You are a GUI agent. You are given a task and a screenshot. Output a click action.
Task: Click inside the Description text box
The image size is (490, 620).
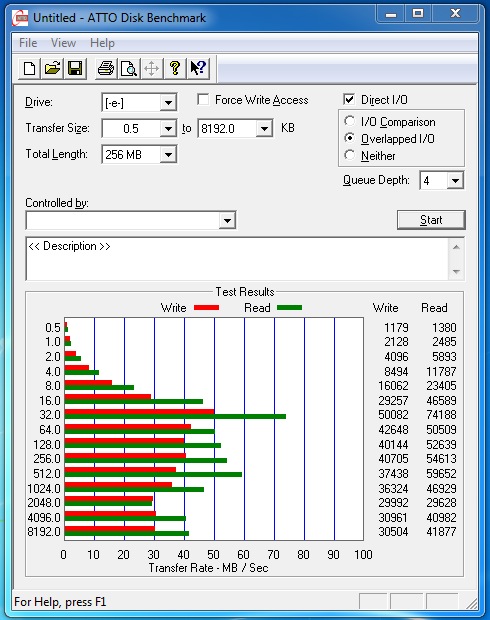point(237,259)
